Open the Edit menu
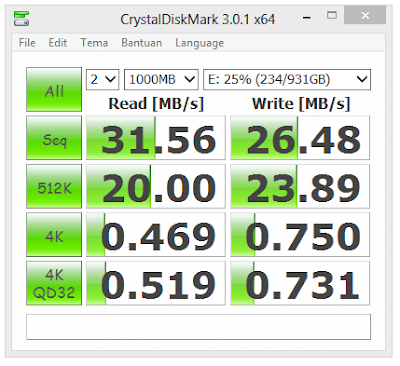The height and width of the screenshot is (366, 400). tap(58, 43)
